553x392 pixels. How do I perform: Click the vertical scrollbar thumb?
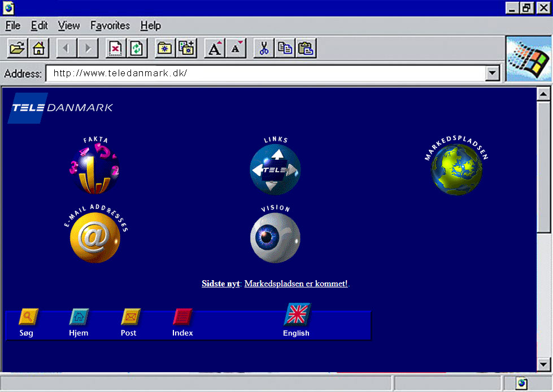543,167
